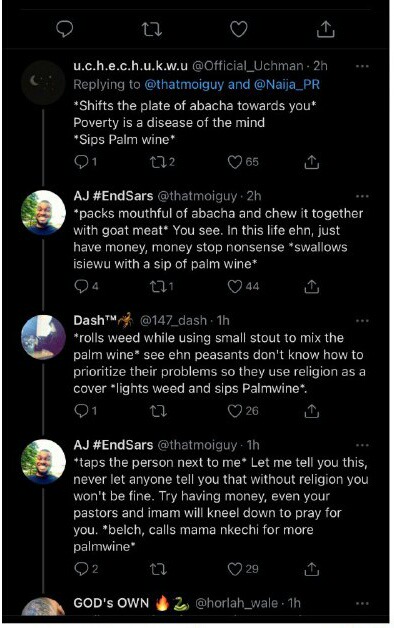
Task: Open the @Naija_PR mention link
Action: (287, 85)
